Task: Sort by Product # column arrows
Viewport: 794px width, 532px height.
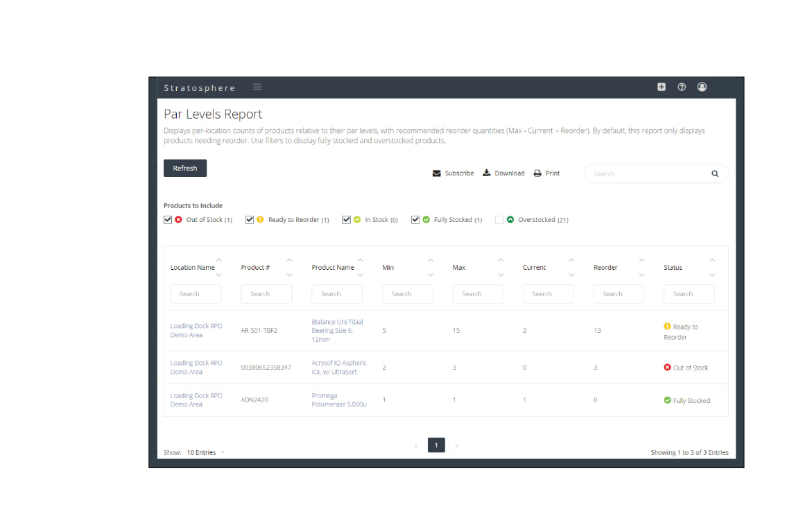Action: click(x=290, y=268)
